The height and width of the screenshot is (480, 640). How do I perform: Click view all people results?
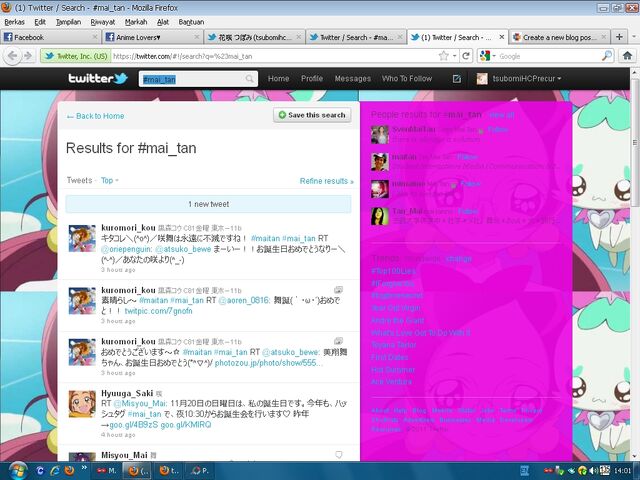pos(502,115)
